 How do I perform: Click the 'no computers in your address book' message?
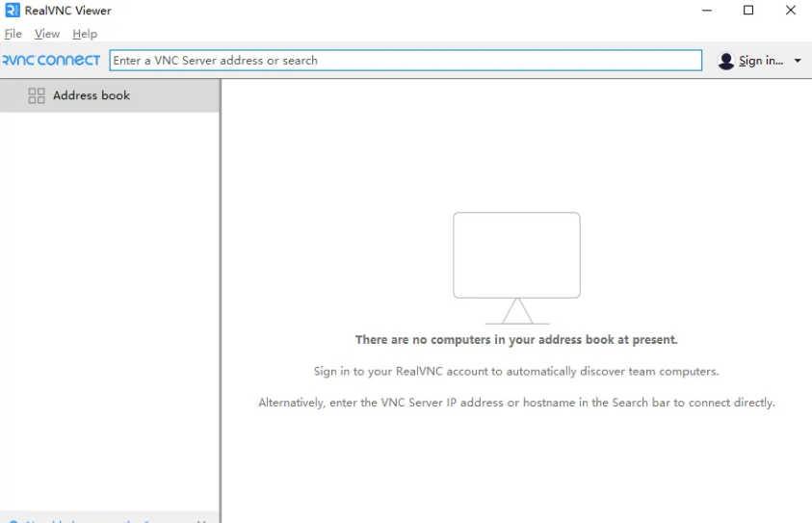[x=516, y=339]
